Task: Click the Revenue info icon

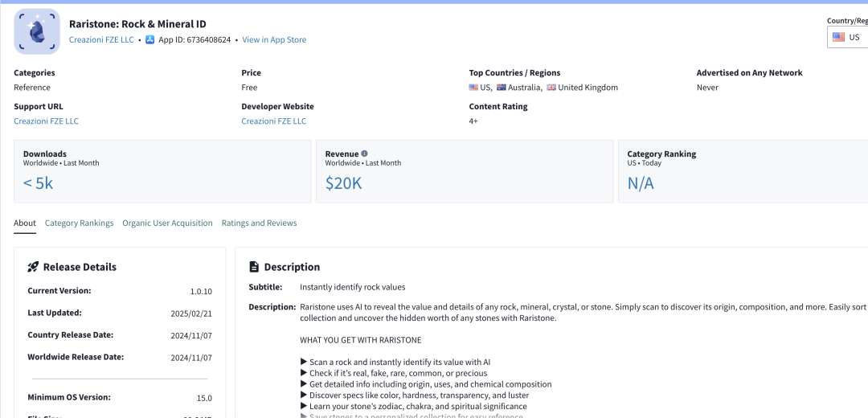Action: click(364, 154)
